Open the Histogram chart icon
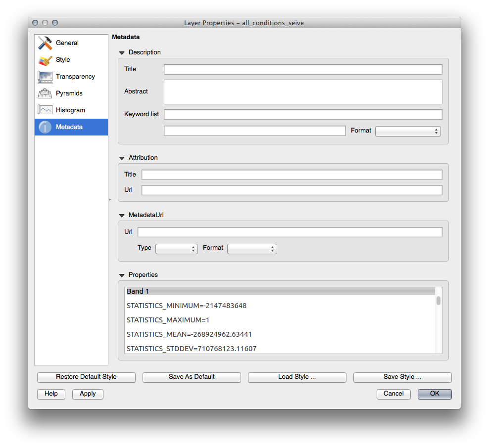This screenshot has height=448, width=489. coord(45,110)
